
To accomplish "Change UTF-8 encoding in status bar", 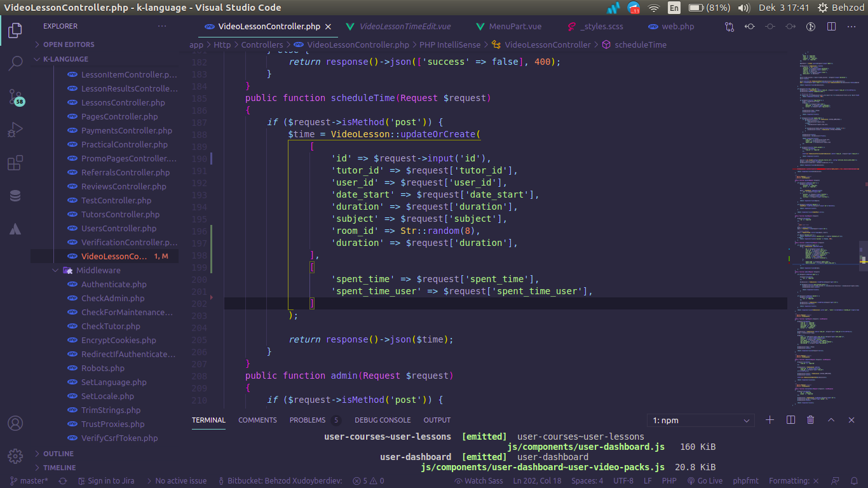I will click(623, 481).
